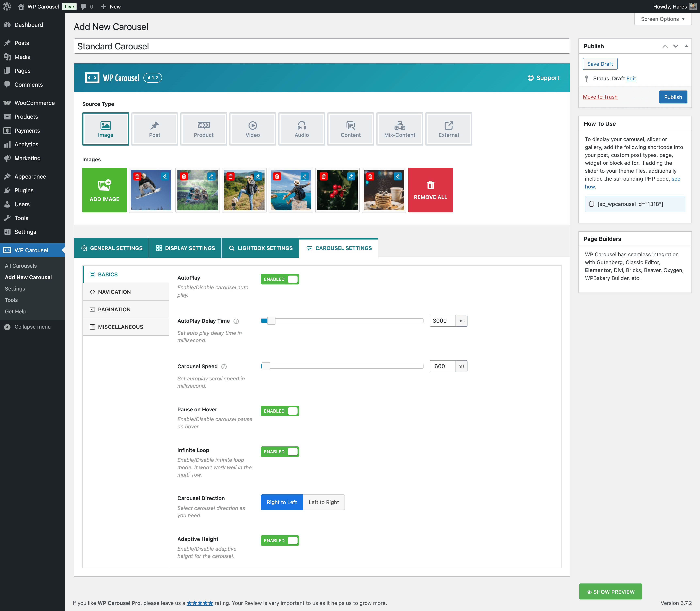
Task: Click the AutoPlay Delay Time info icon
Action: [x=236, y=321]
